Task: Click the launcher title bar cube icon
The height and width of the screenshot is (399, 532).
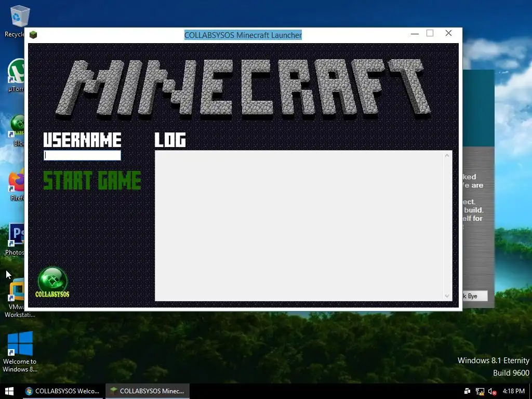Action: tap(33, 35)
